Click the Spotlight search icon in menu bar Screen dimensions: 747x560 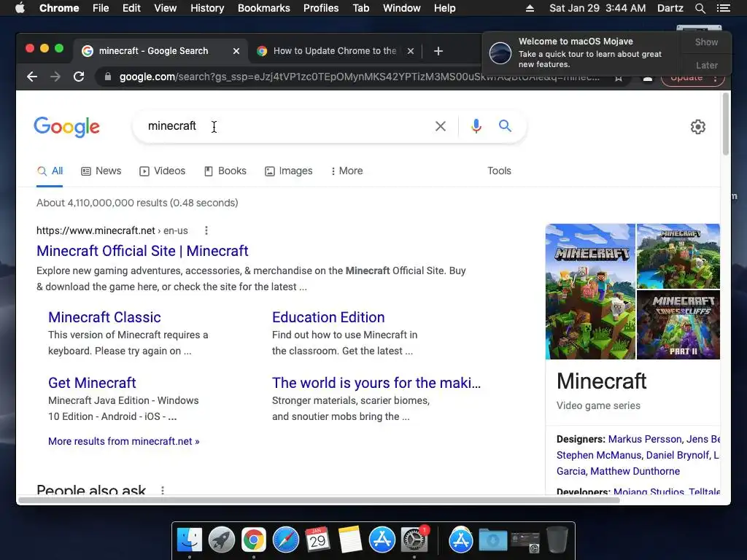pos(700,8)
